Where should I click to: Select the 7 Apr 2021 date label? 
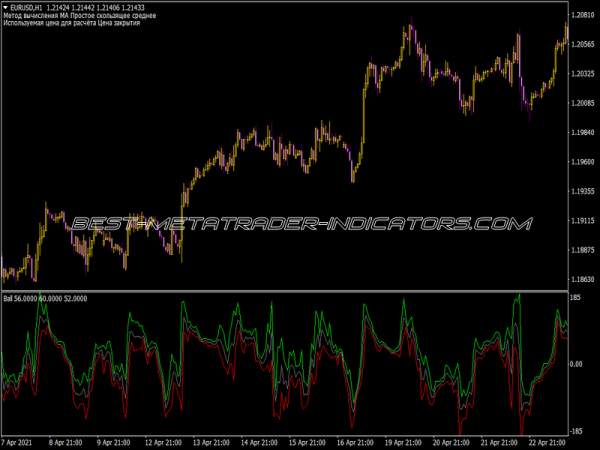[x=17, y=443]
